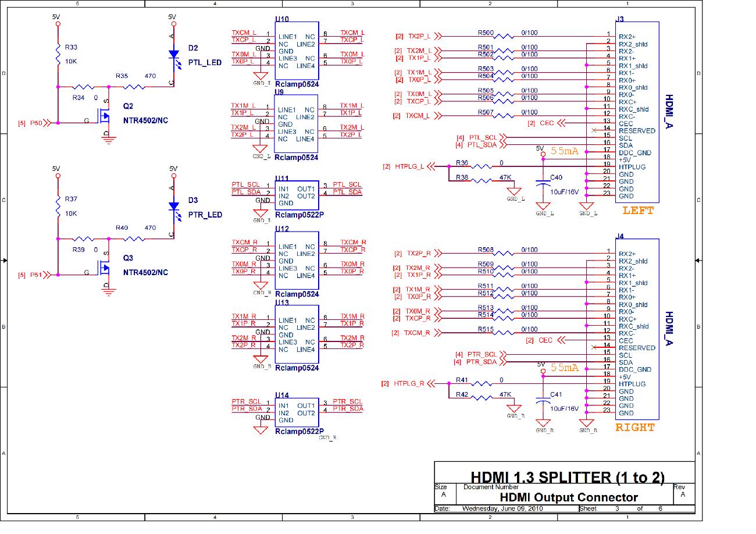
Task: Select the R504 reference designator
Action: coord(486,76)
